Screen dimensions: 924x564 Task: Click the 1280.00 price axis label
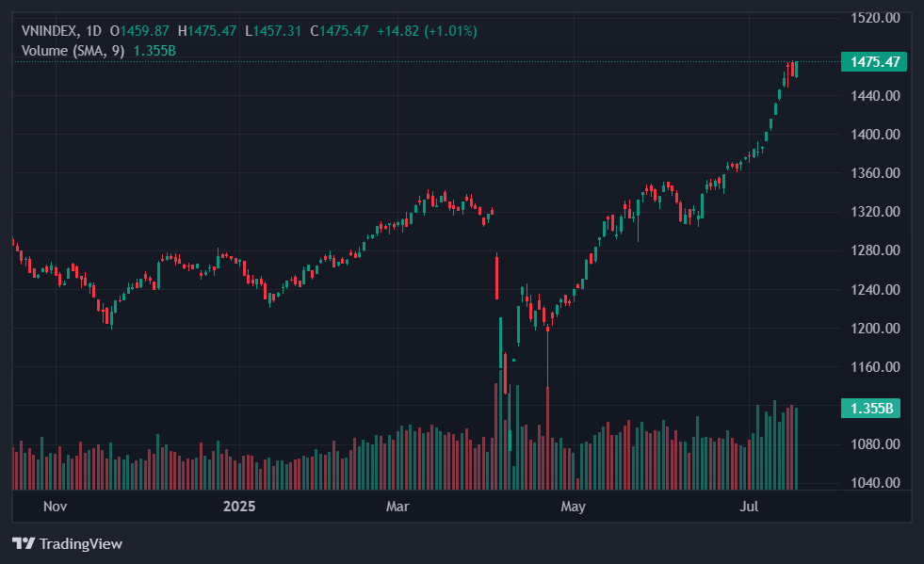point(875,250)
